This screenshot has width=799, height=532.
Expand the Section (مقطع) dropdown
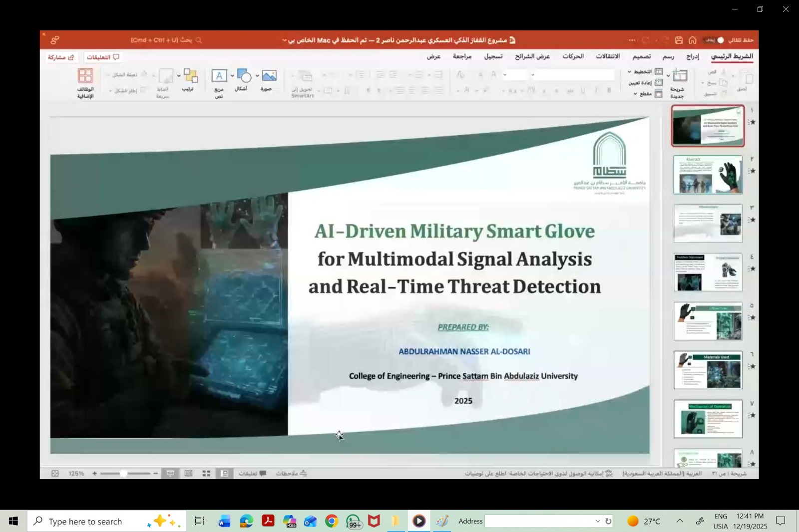click(x=635, y=94)
